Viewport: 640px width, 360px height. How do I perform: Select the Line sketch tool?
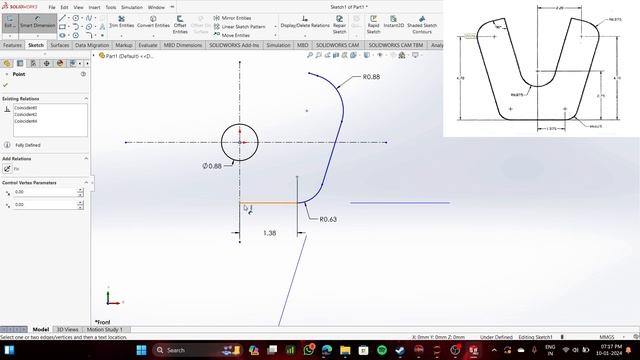62,18
